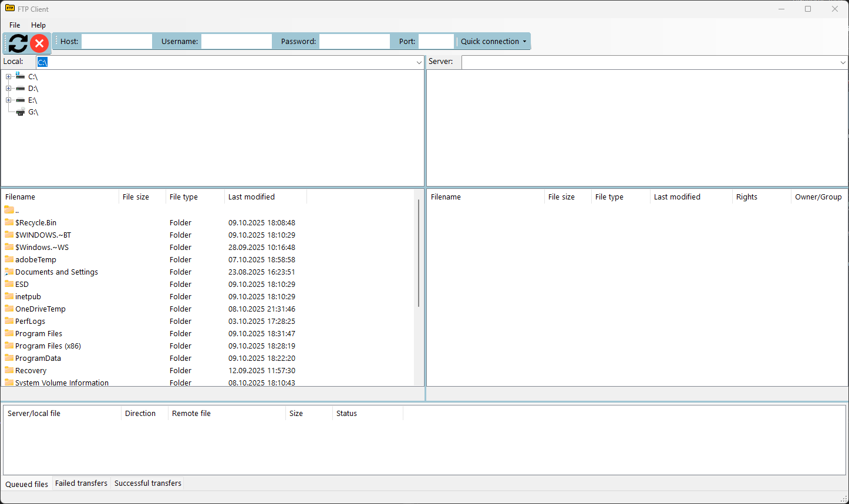
Task: Switch to the Successful transfers tab
Action: pos(147,483)
